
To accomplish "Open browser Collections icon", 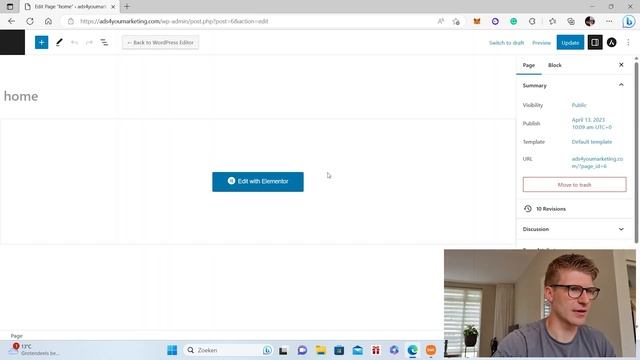I will tap(571, 21).
